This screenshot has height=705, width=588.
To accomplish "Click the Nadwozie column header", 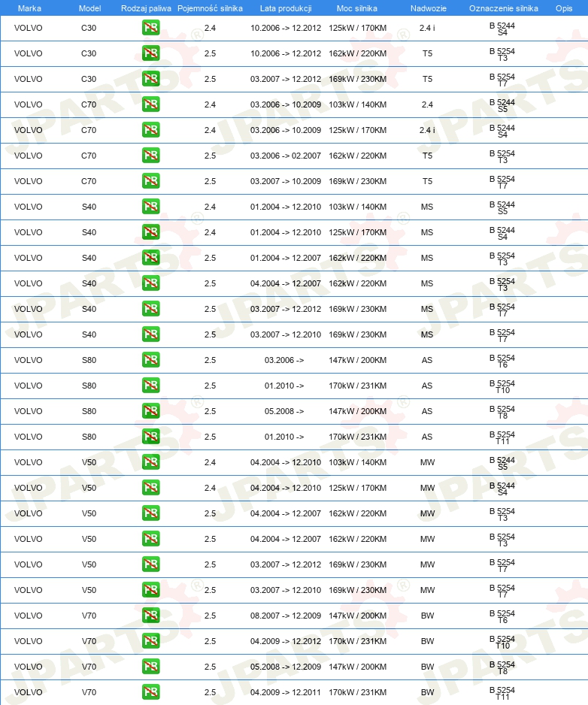I will click(x=429, y=8).
